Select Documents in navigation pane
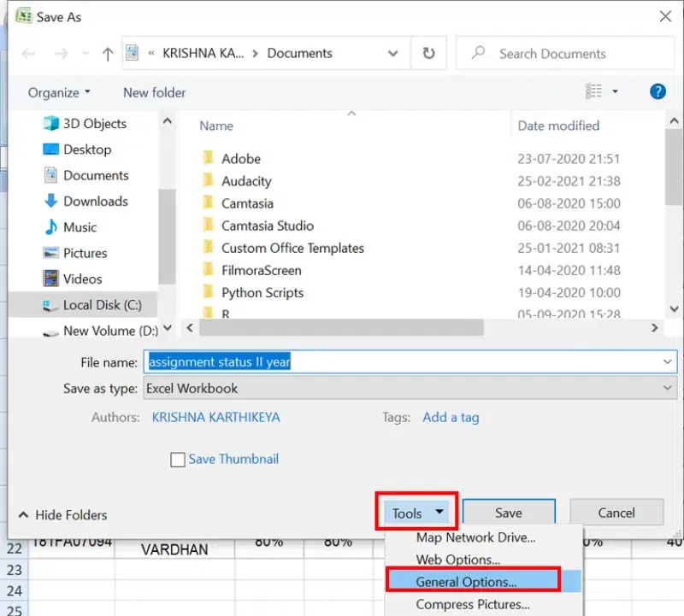Image resolution: width=684 pixels, height=616 pixels. [86, 175]
